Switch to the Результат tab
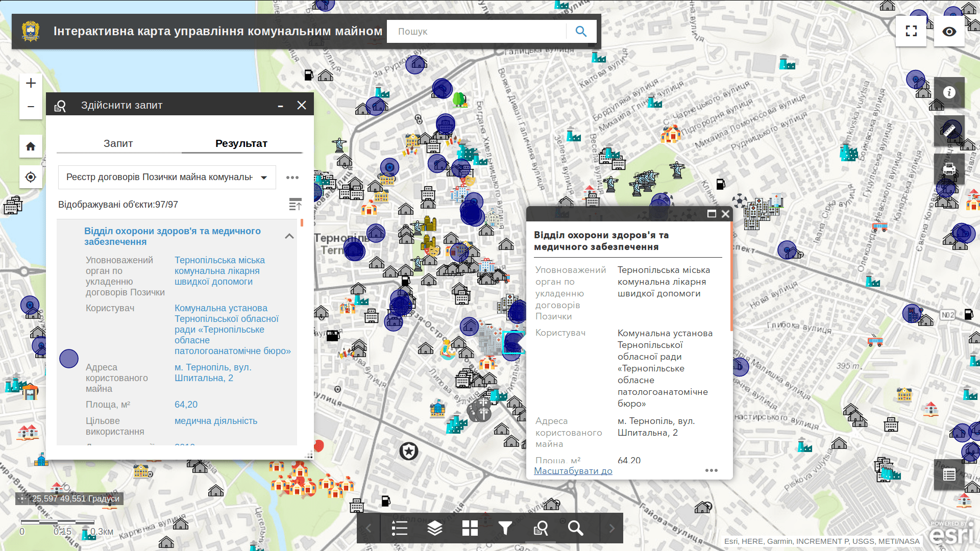 click(x=242, y=143)
